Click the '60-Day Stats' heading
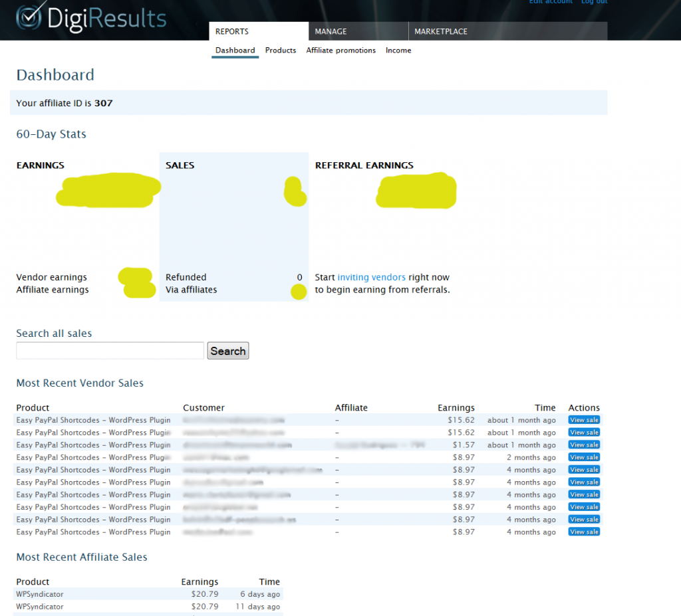The image size is (681, 616). point(51,134)
